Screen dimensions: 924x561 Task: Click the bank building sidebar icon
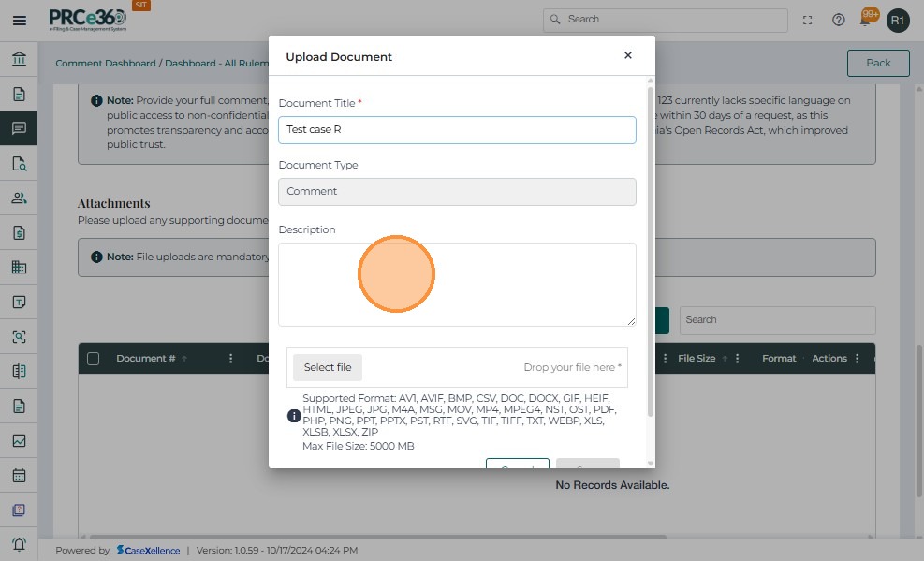coord(19,61)
